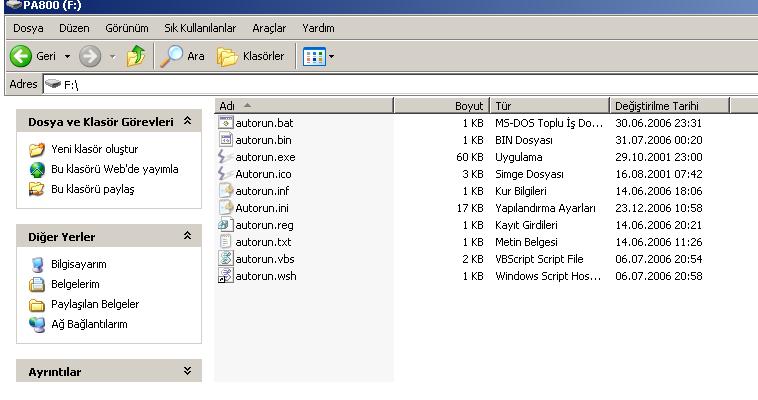This screenshot has height=400, width=758.
Task: Select the autorun.reg registry file icon
Action: tap(226, 225)
